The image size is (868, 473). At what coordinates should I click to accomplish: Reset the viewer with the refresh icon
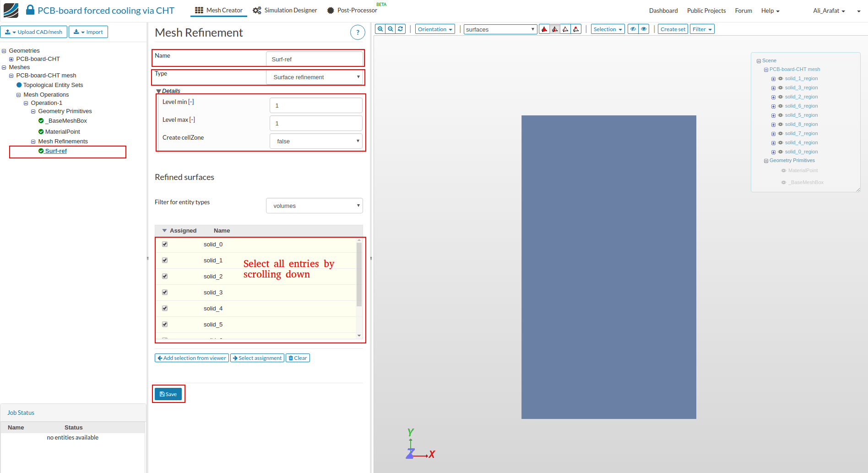pyautogui.click(x=401, y=29)
